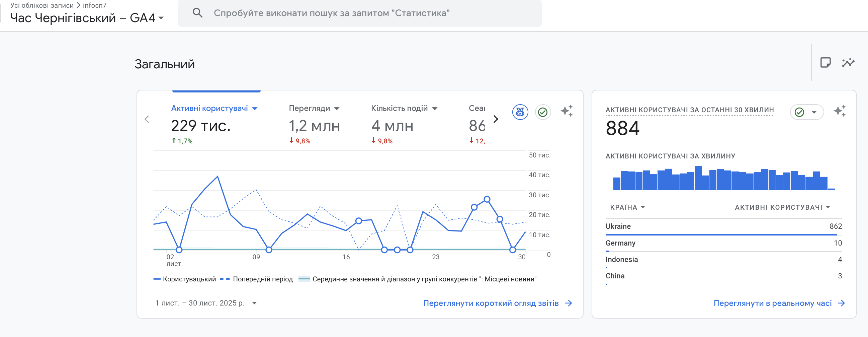Open the property selector Час Чернігівський – GA4
This screenshot has height=337, width=868.
pos(85,18)
